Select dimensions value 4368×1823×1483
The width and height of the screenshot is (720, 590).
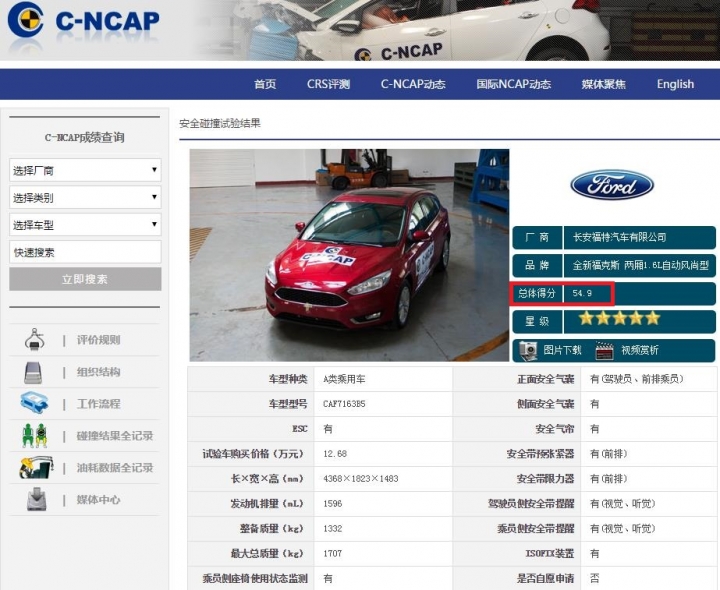tap(360, 478)
